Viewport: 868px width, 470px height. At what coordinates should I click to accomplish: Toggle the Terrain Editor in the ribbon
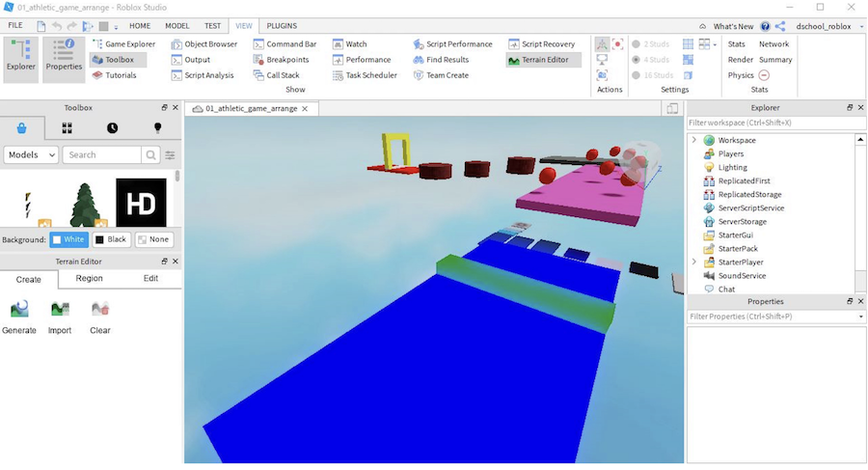pyautogui.click(x=543, y=59)
